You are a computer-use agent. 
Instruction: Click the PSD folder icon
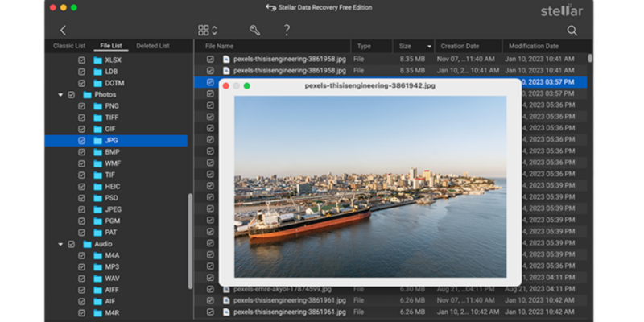[97, 197]
